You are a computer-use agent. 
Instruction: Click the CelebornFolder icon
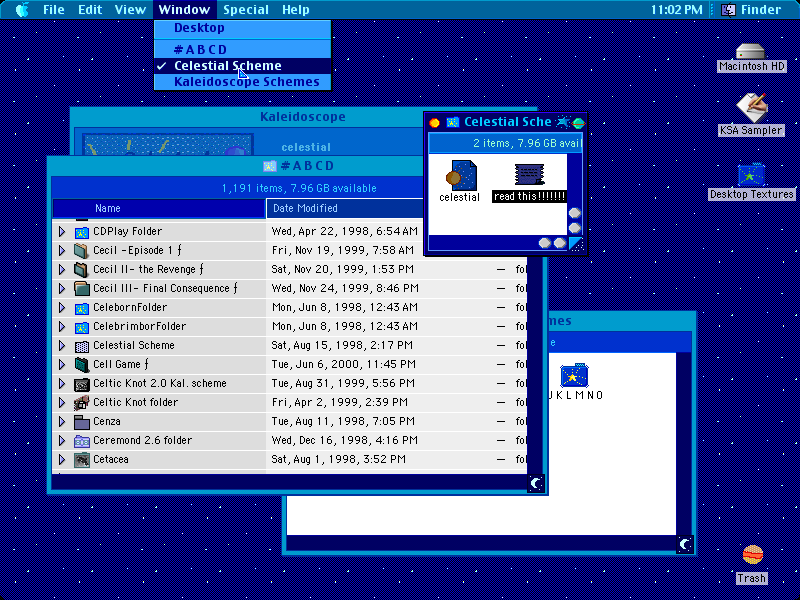pyautogui.click(x=82, y=308)
